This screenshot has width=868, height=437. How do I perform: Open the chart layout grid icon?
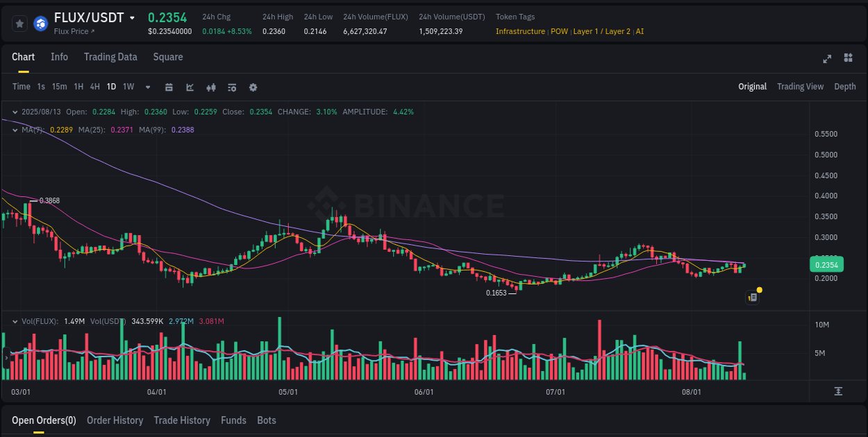849,59
